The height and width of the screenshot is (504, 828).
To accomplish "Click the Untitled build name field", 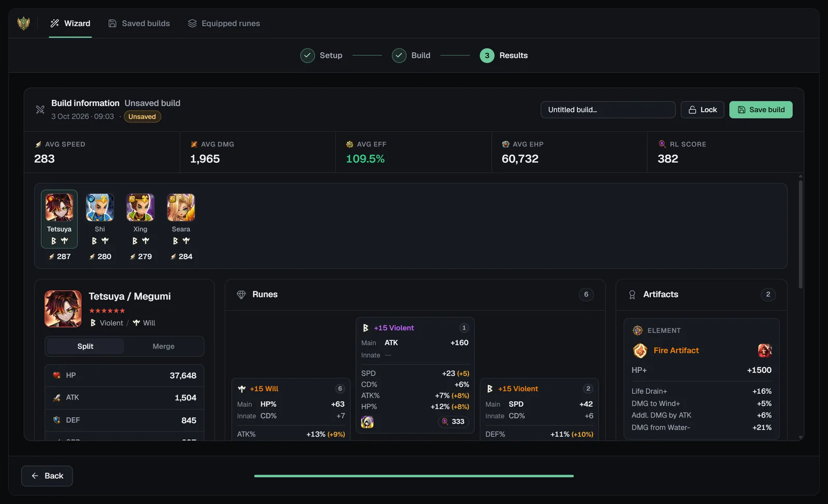I will (608, 110).
